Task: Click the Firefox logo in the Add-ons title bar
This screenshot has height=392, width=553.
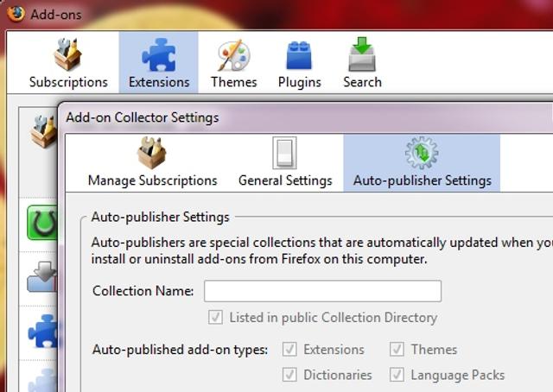Action: point(16,14)
